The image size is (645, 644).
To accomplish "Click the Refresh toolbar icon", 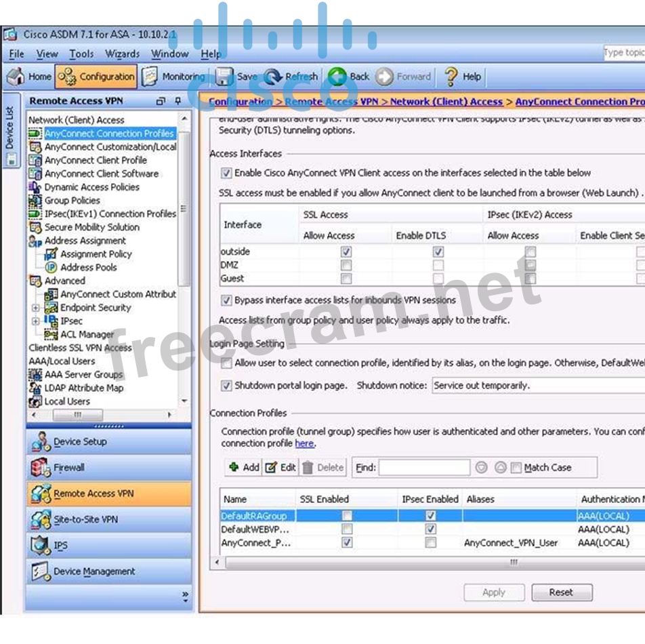I will click(273, 77).
